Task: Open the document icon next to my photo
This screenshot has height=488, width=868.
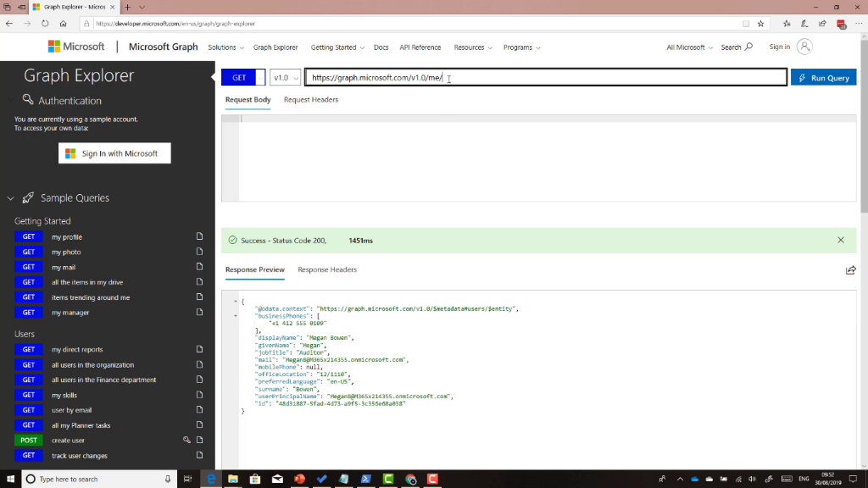Action: [x=199, y=251]
